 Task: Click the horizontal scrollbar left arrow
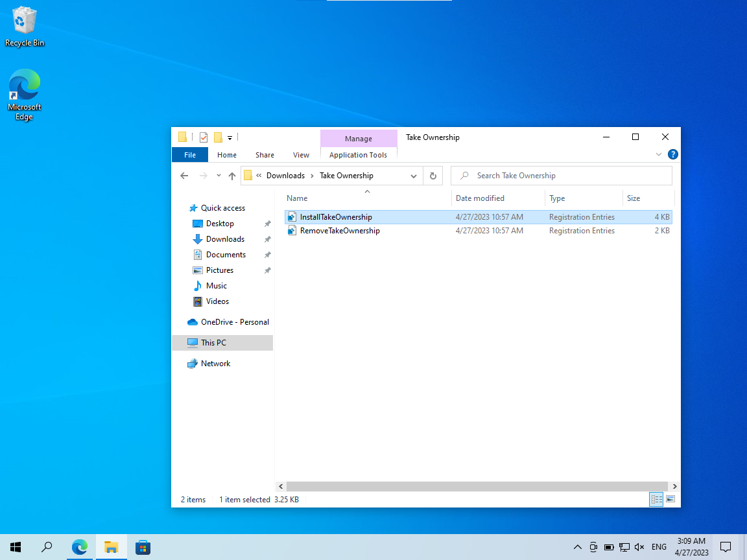281,486
